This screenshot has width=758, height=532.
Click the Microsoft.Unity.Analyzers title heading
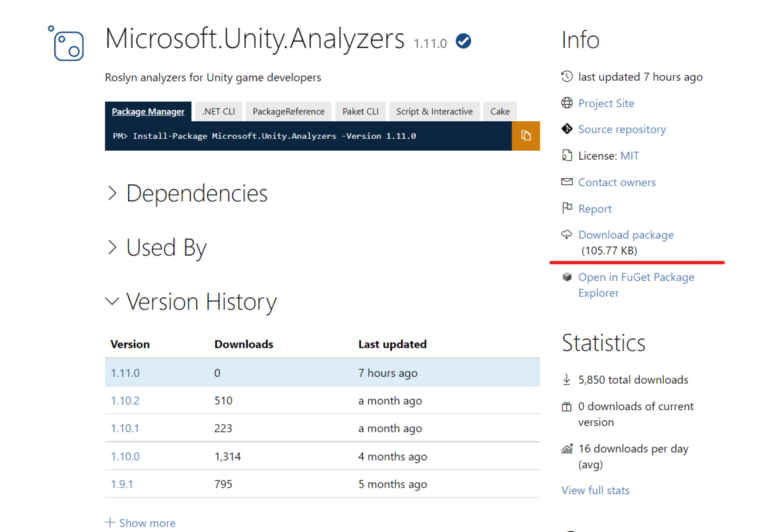tap(255, 38)
